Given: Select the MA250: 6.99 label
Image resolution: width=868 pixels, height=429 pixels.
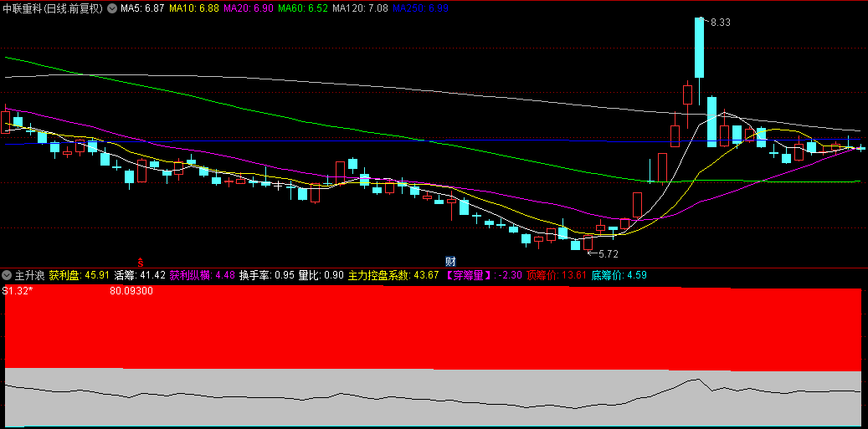Looking at the screenshot, I should pyautogui.click(x=421, y=8).
